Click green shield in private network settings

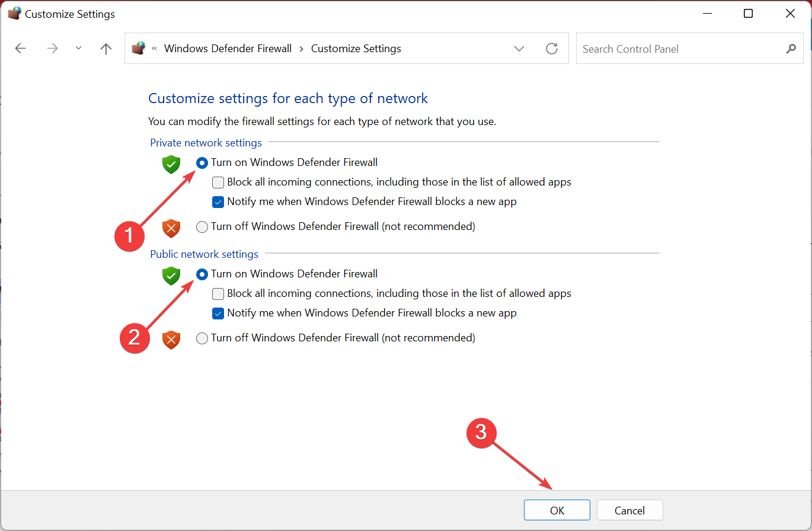point(171,164)
